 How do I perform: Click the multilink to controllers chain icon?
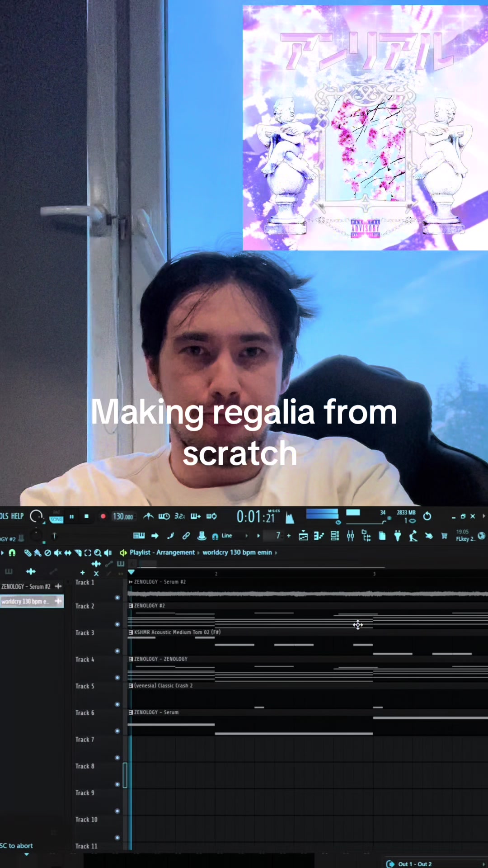coord(186,536)
